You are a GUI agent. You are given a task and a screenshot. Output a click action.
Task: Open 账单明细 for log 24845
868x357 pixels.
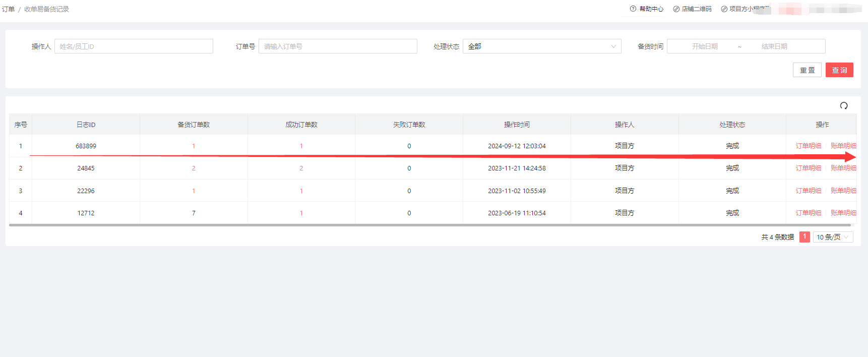(843, 168)
